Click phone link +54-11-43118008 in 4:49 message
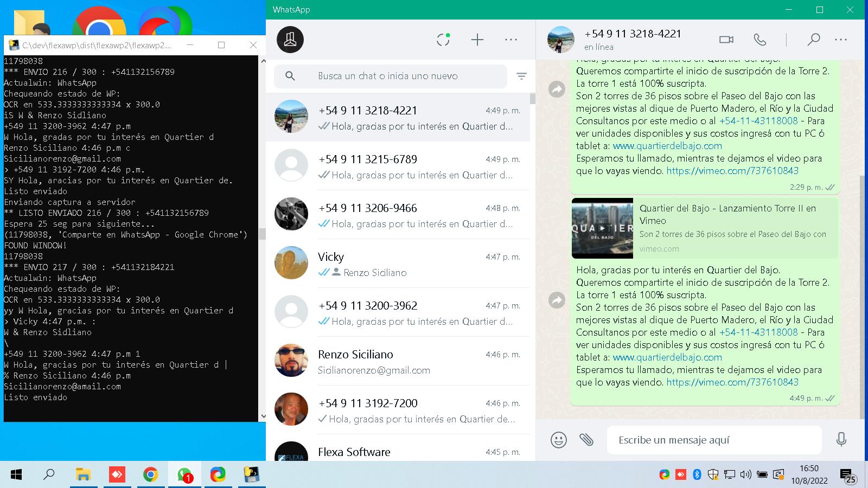The height and width of the screenshot is (488, 868). pos(758,332)
